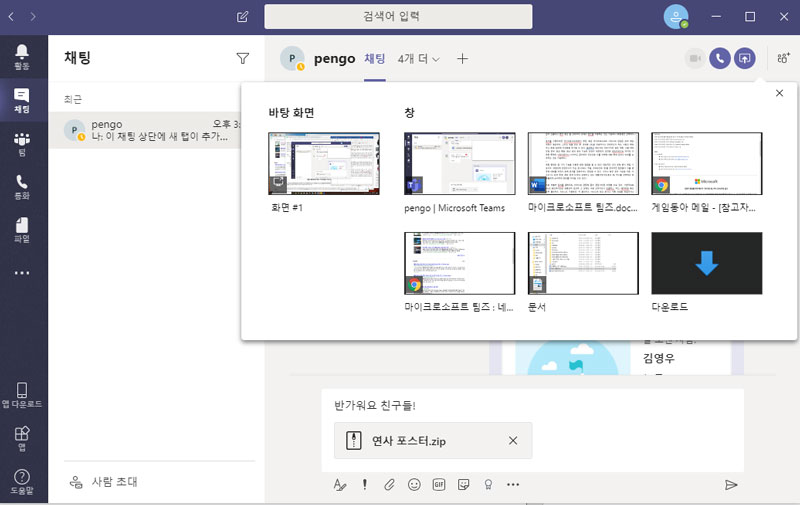Start a new chat with compose icon
The image size is (800, 505).
pos(242,17)
